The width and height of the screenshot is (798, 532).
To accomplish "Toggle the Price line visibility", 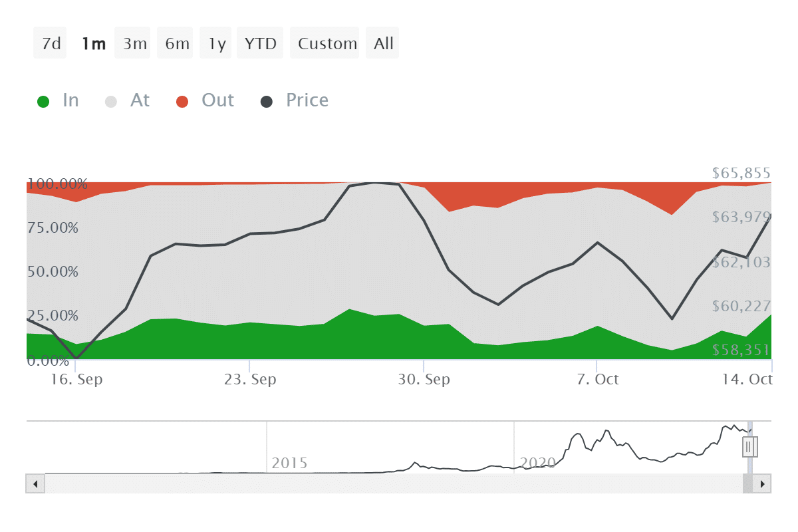I will (294, 100).
